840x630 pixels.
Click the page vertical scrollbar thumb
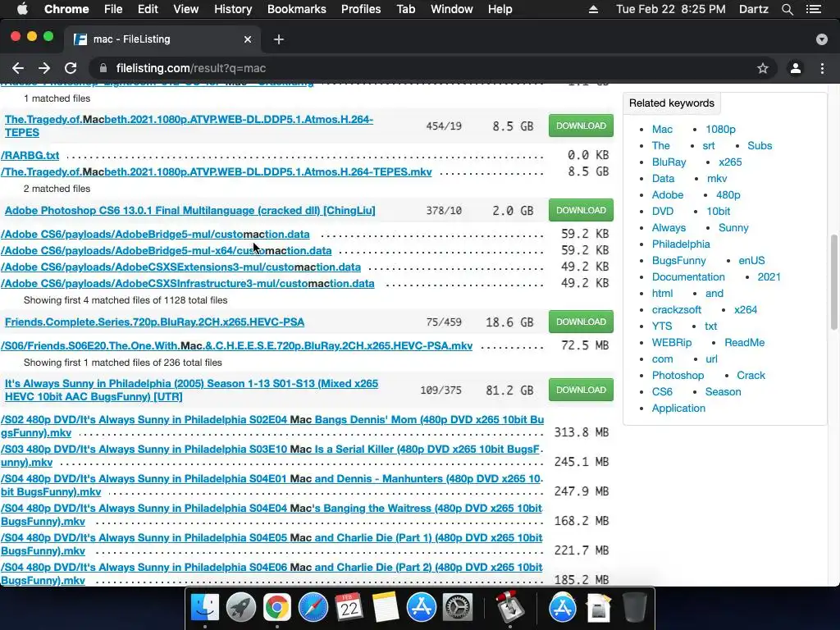[834, 282]
